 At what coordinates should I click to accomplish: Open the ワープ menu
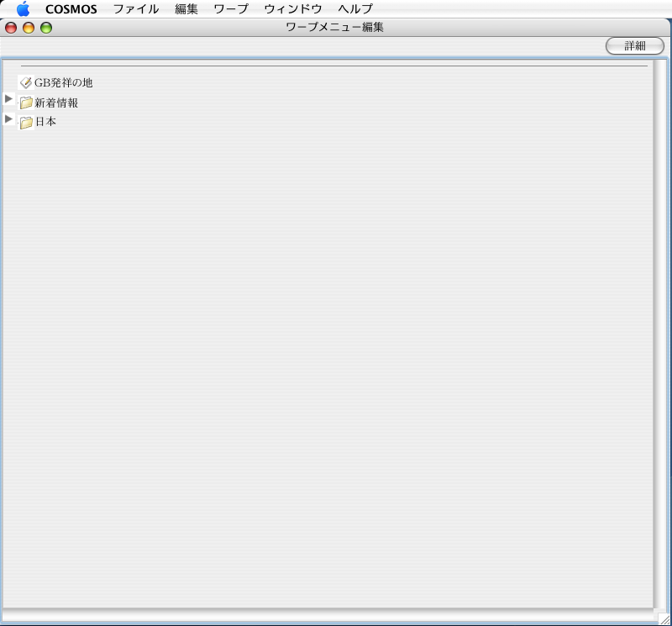click(x=231, y=9)
